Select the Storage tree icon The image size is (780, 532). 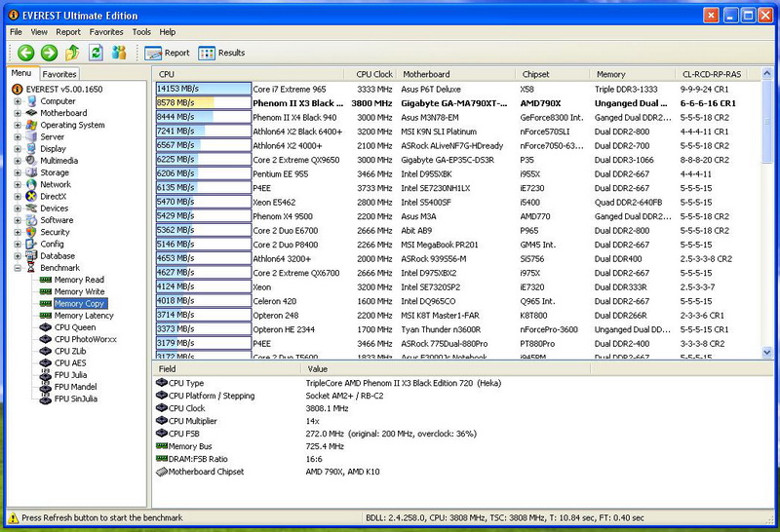(31, 172)
